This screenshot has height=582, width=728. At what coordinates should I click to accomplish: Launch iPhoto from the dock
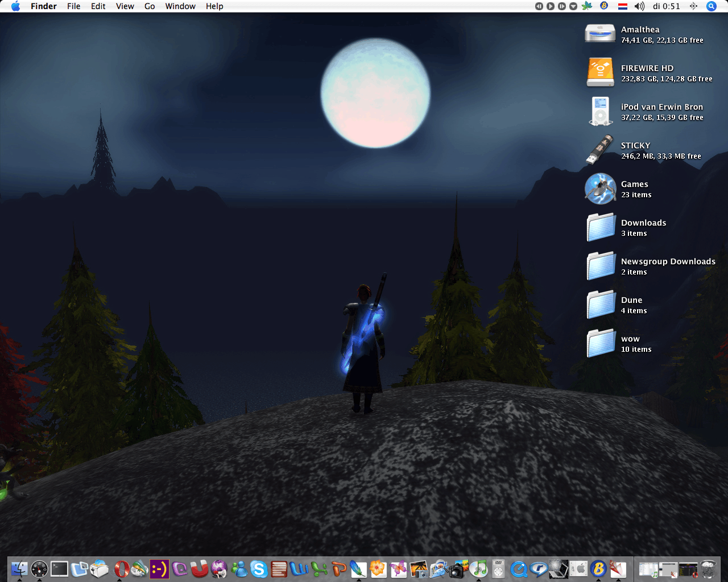(418, 568)
